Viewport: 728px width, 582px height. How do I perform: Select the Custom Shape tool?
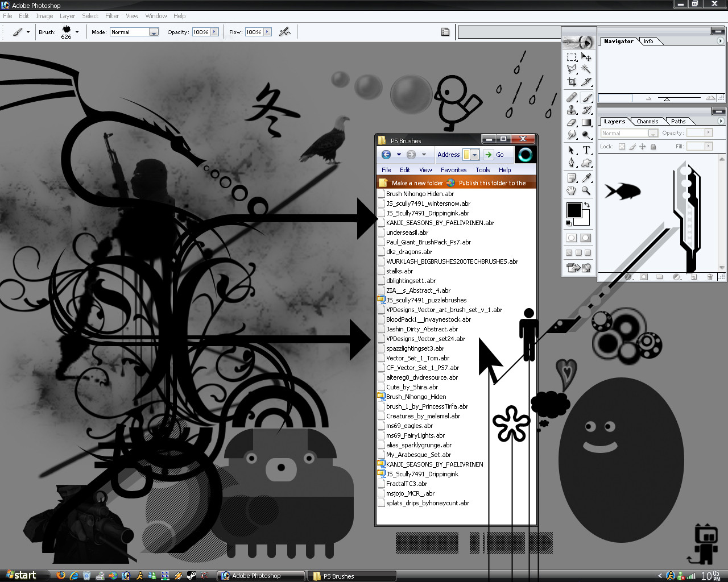(x=586, y=163)
